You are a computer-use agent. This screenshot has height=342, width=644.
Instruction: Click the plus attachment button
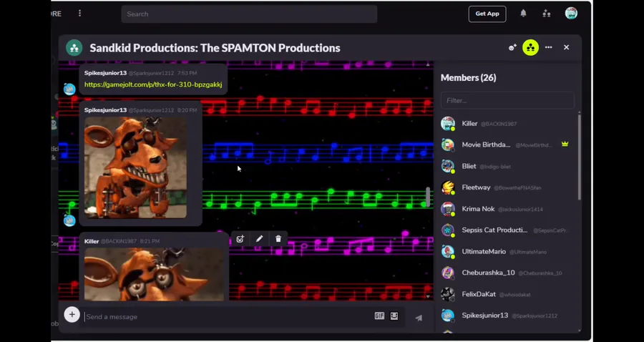[x=72, y=315]
